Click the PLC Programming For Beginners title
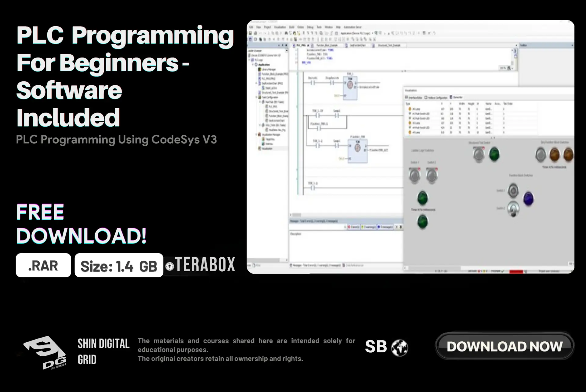Screen dimensions: 586x392 125,76
